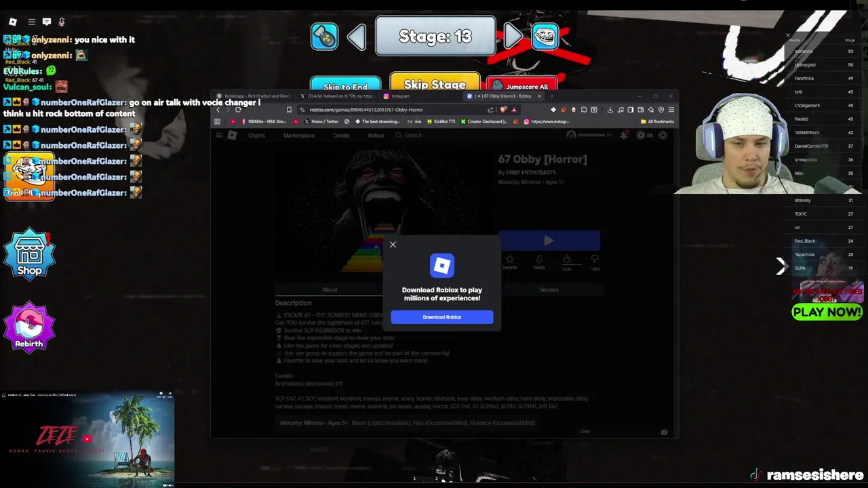
Task: Click the Download Roblox button
Action: [x=442, y=317]
